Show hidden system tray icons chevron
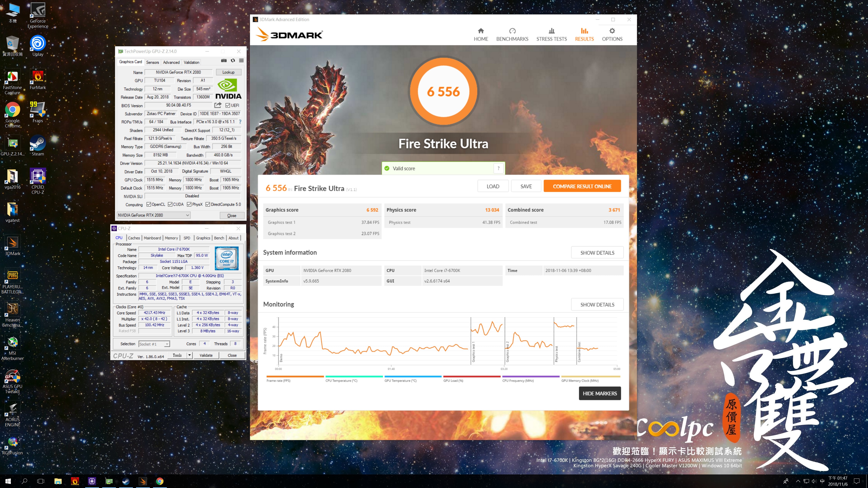The image size is (868, 488). click(x=797, y=481)
